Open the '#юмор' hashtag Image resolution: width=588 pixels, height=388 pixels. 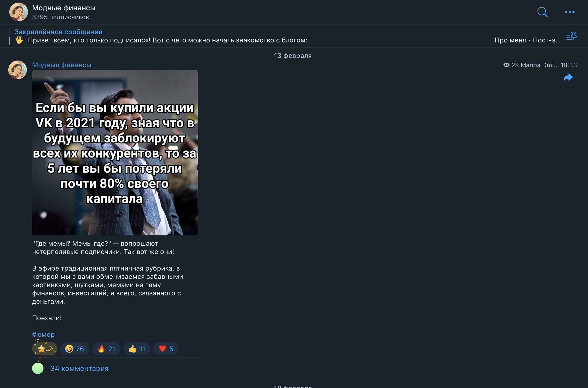pos(43,334)
